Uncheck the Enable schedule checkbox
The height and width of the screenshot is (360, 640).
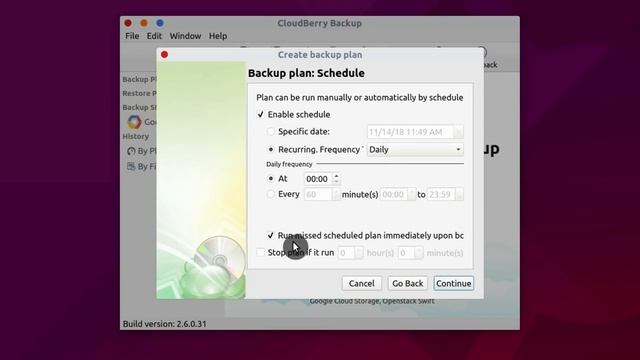pos(260,115)
